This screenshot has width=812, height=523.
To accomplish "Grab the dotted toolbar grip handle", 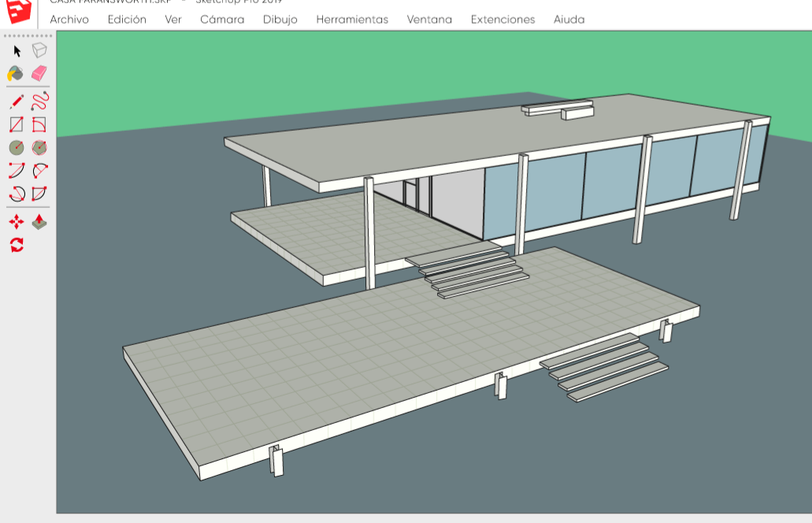I will coord(28,35).
